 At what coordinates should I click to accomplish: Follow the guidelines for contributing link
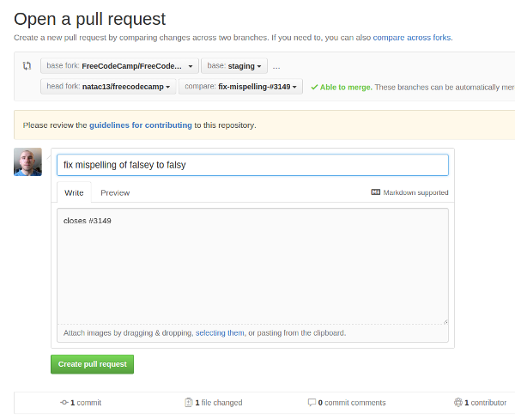[x=141, y=125]
